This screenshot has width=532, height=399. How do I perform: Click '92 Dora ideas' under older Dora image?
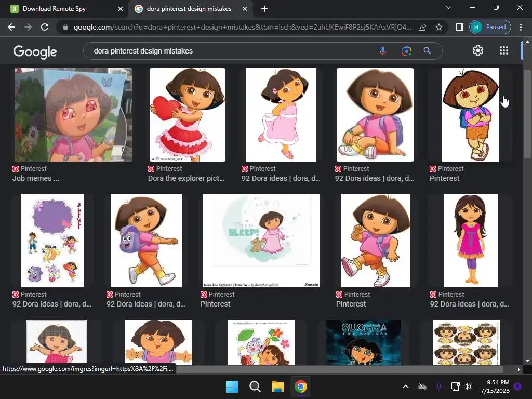pyautogui.click(x=469, y=304)
